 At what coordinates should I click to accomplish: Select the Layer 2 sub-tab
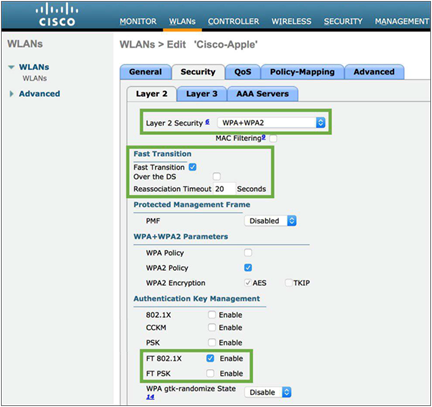pyautogui.click(x=152, y=94)
